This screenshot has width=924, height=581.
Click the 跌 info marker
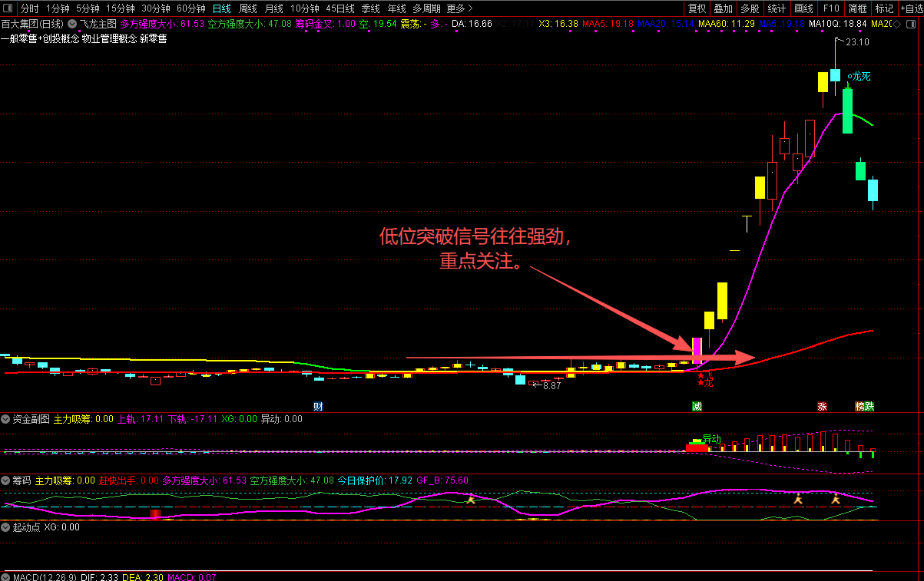(869, 406)
